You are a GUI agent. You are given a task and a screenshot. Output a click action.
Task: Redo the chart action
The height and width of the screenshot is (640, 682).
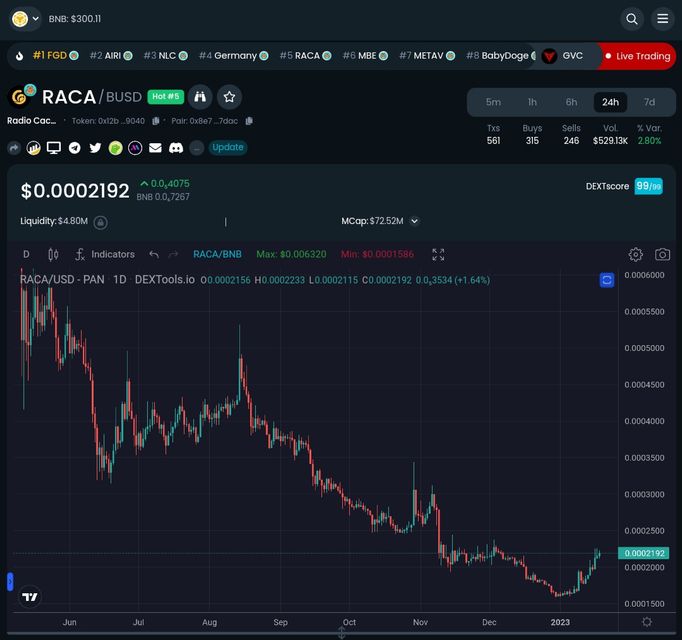pos(173,254)
